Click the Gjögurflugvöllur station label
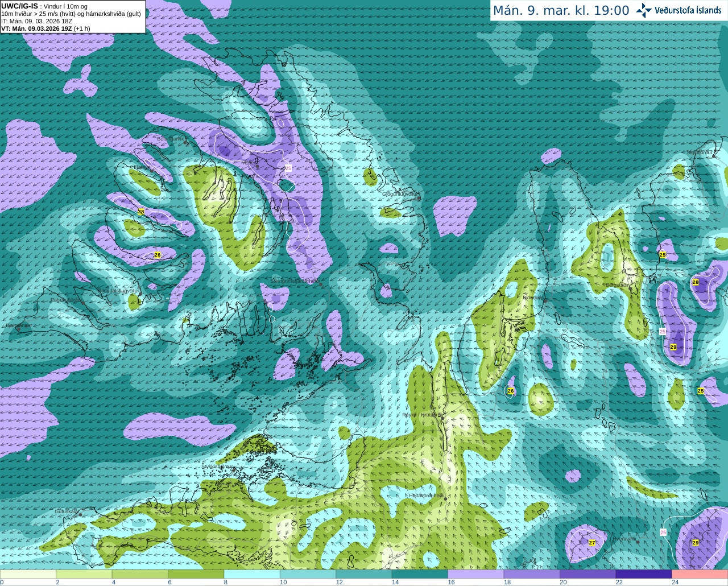Viewport: 728px width, 586px height. (x=400, y=194)
